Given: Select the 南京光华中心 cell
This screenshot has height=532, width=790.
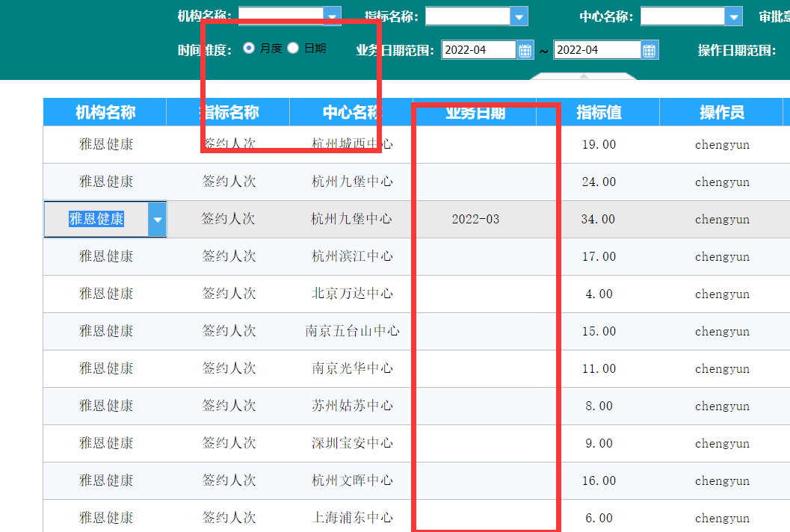Looking at the screenshot, I should point(352,368).
